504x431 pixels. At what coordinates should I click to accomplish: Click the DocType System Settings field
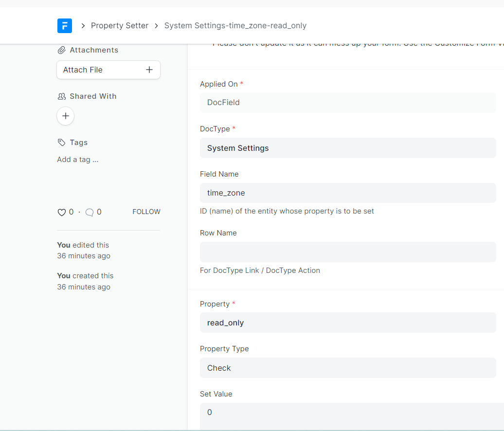click(x=348, y=148)
